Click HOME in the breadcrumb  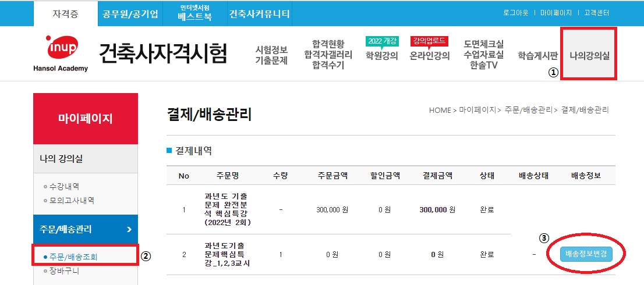(440, 110)
